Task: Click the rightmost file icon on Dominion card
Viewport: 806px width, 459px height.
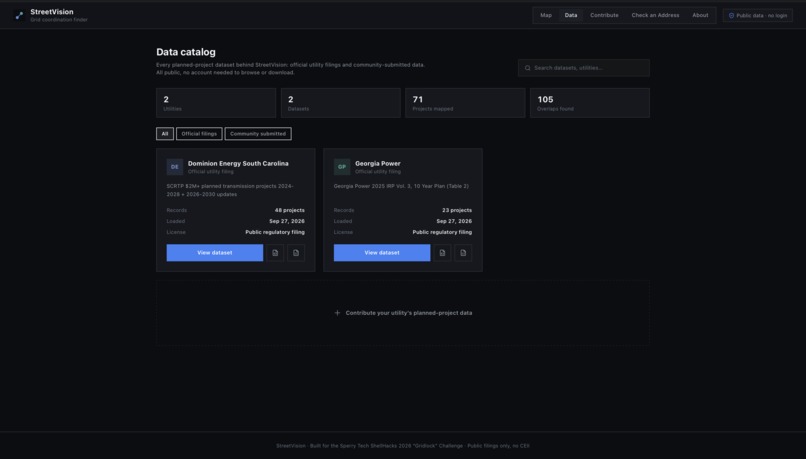Action: [296, 253]
